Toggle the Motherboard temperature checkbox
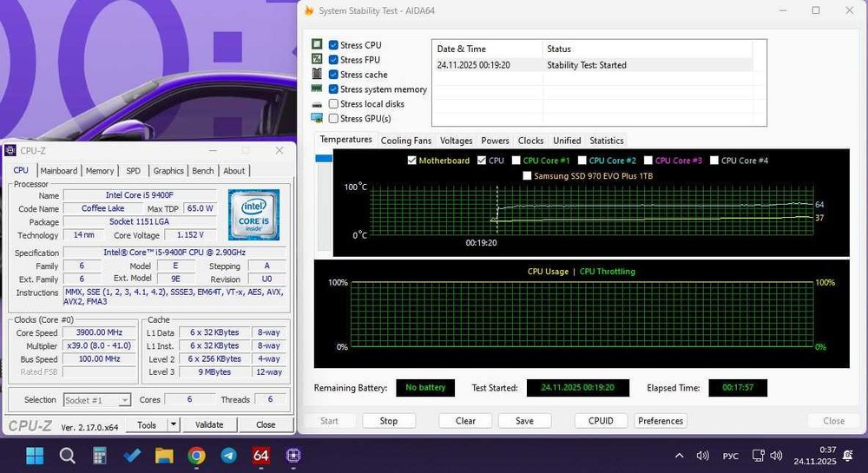868x473 pixels. (x=411, y=161)
